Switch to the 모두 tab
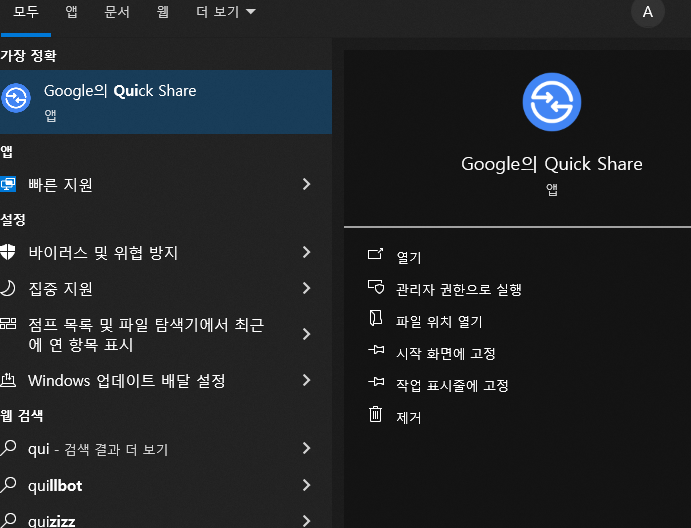 pos(26,12)
